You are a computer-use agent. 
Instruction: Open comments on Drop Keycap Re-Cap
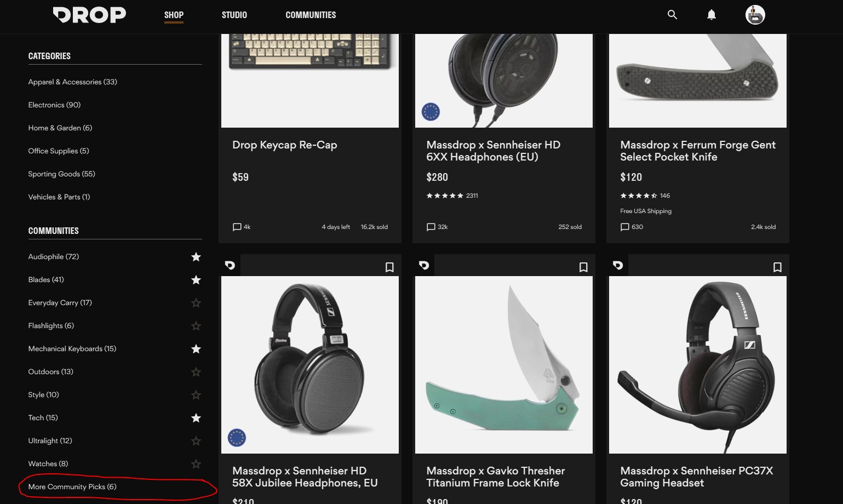pyautogui.click(x=241, y=227)
